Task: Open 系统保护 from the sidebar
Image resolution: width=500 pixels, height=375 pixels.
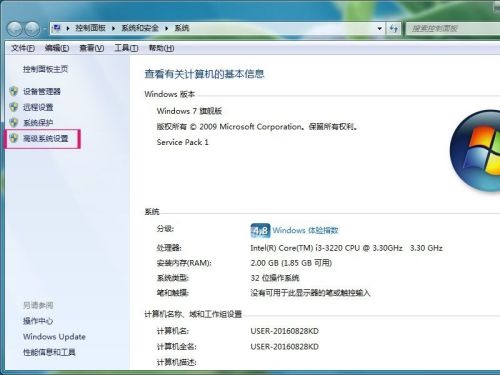Action: tap(38, 123)
